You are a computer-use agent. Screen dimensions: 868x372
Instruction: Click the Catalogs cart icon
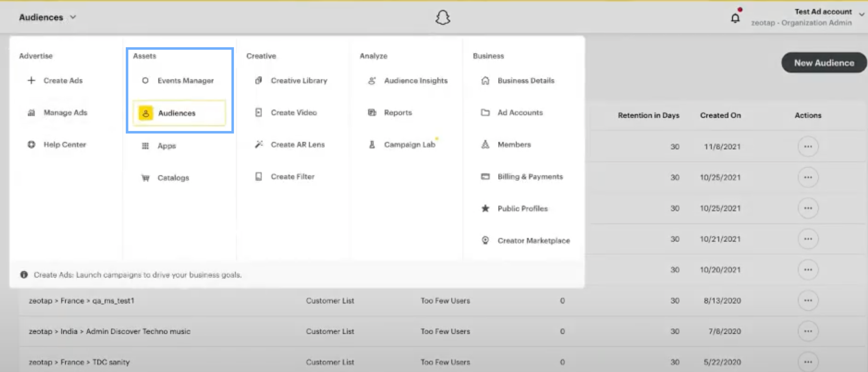[x=145, y=178]
